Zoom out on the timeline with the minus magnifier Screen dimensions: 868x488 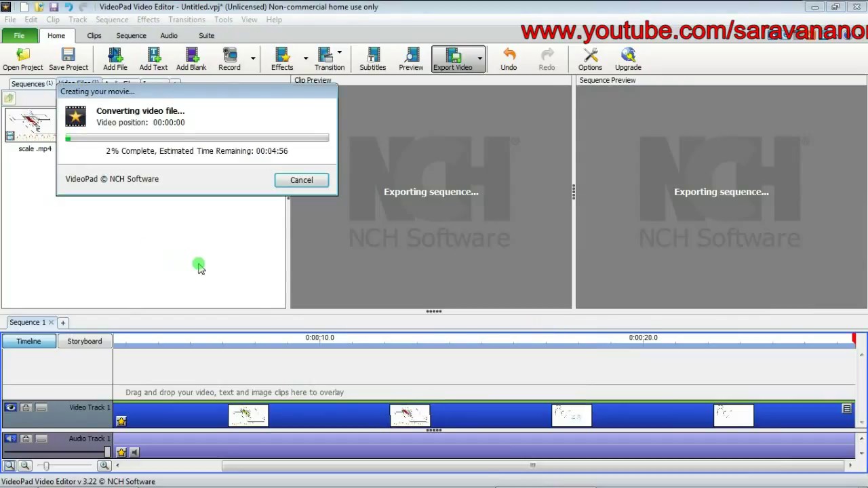coord(25,465)
